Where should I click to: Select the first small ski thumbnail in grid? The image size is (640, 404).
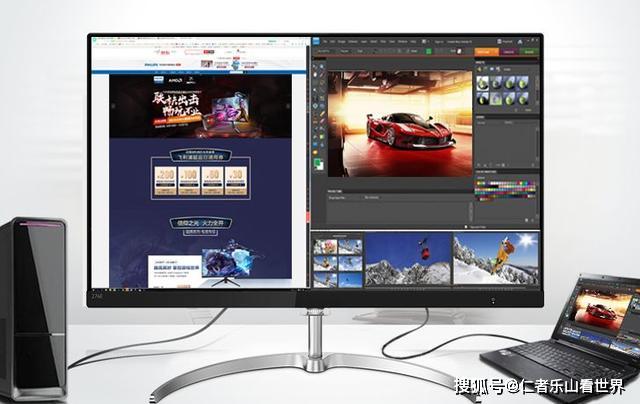325,247
